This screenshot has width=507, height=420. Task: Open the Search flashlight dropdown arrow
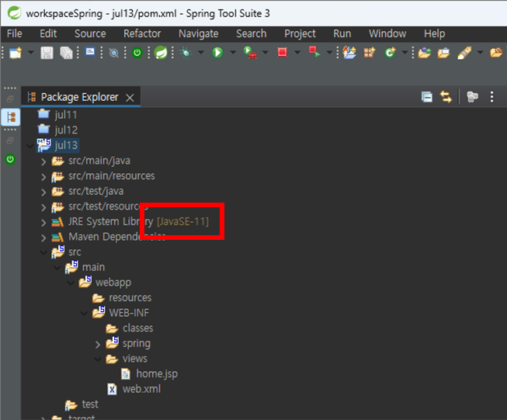tap(480, 52)
